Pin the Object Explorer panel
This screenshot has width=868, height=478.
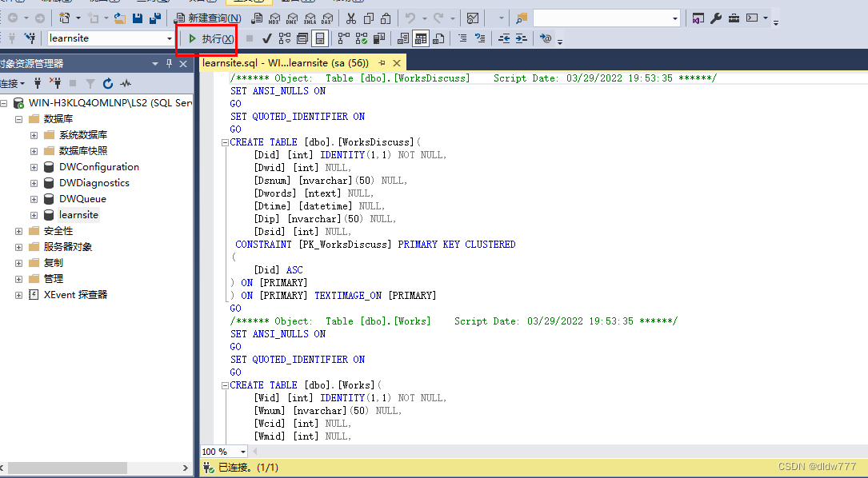[170, 63]
